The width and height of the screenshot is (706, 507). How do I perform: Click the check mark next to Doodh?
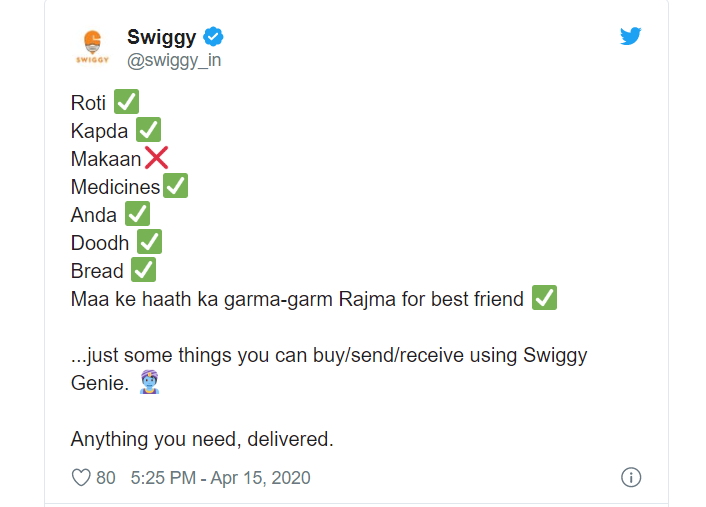149,242
